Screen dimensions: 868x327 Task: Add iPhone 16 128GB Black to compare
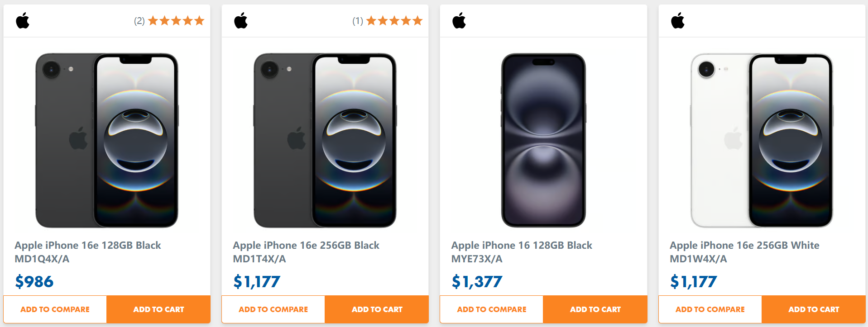(x=491, y=309)
